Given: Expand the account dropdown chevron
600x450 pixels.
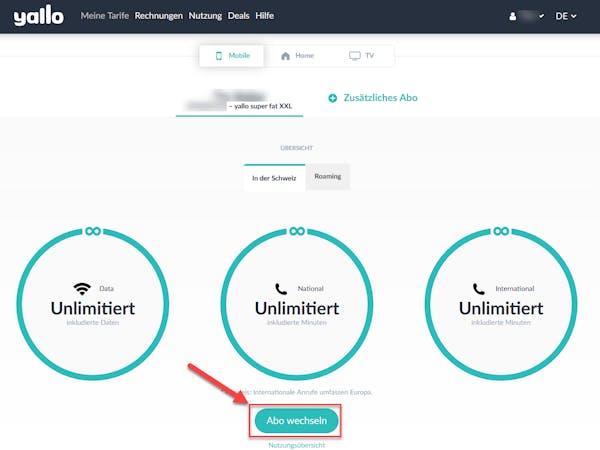Looking at the screenshot, I should click(541, 16).
